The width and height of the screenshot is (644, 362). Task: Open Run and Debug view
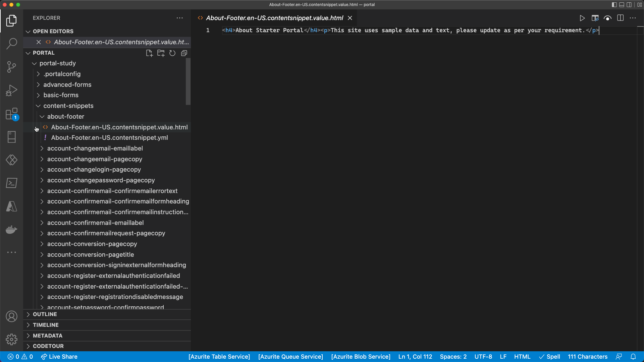pos(12,90)
